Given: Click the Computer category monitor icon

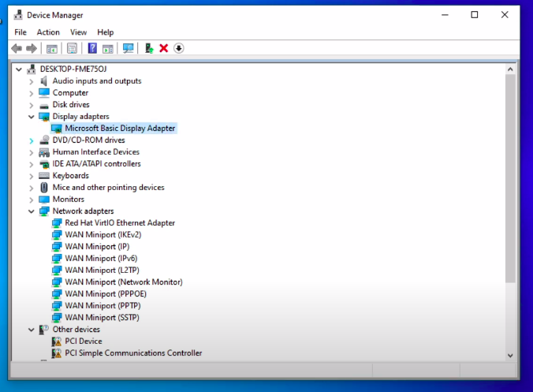Looking at the screenshot, I should (44, 92).
